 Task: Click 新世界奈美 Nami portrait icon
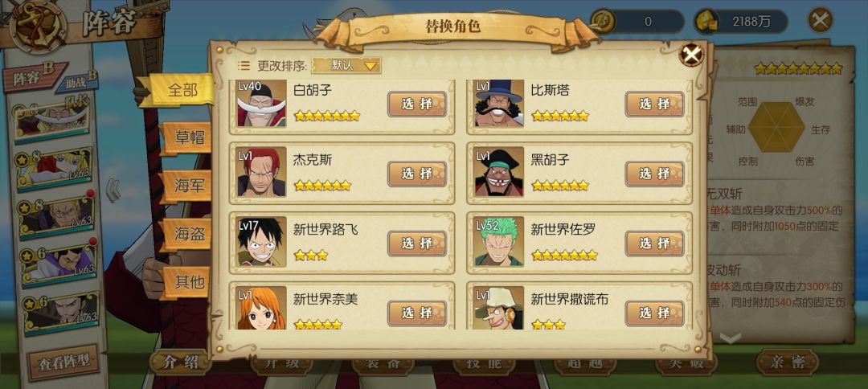261,308
